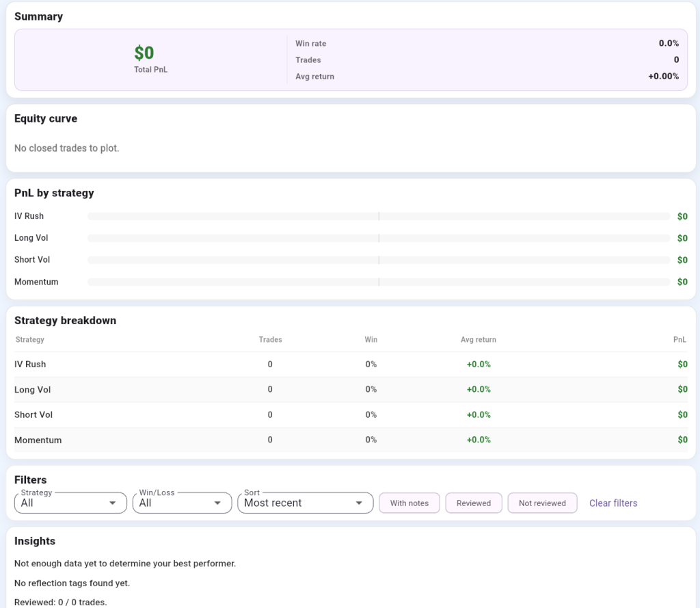This screenshot has width=700, height=608.
Task: Click the +0.00% Avg return summary value
Action: [x=663, y=77]
